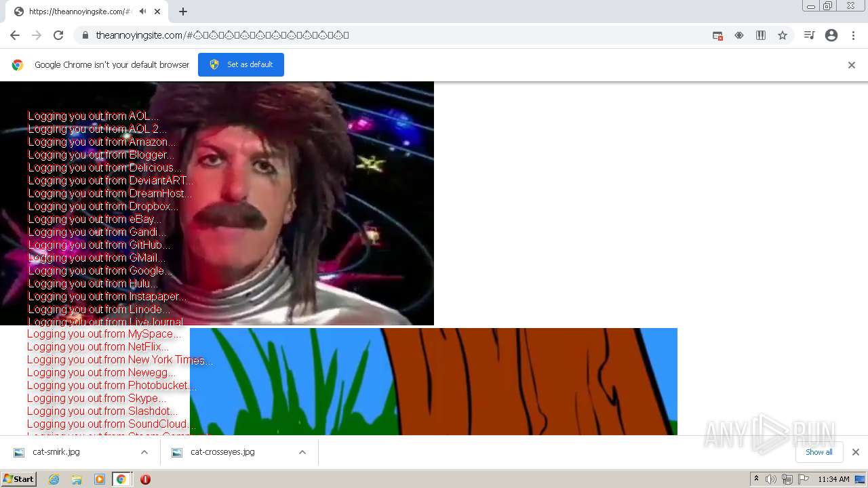Switch to Chrome taskbar button

(121, 479)
